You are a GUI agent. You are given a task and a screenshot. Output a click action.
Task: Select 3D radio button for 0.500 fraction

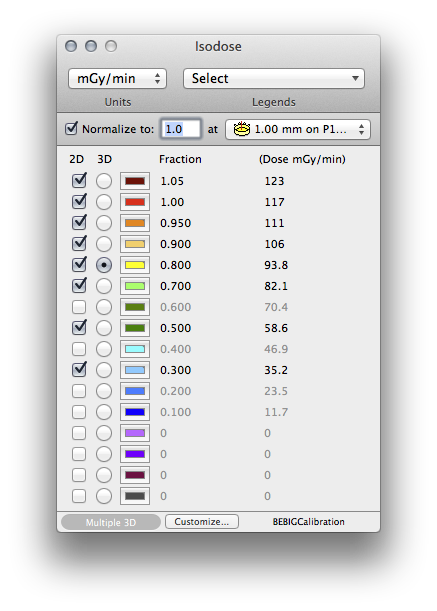tap(104, 328)
